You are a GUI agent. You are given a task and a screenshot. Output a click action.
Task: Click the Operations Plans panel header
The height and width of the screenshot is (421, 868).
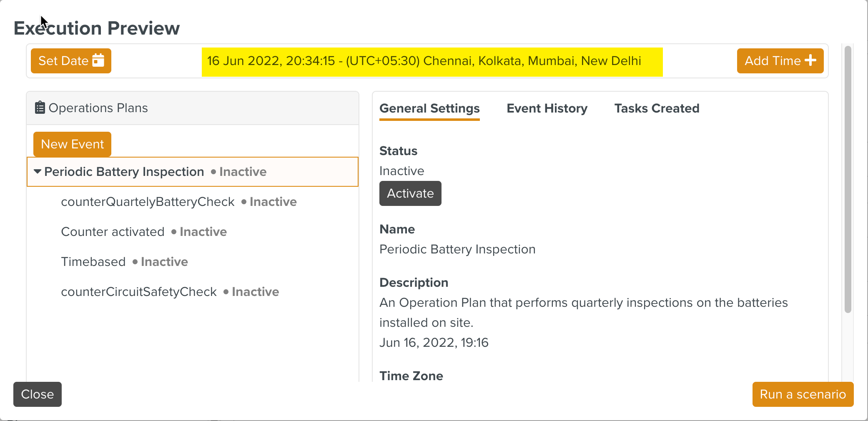[x=192, y=108]
